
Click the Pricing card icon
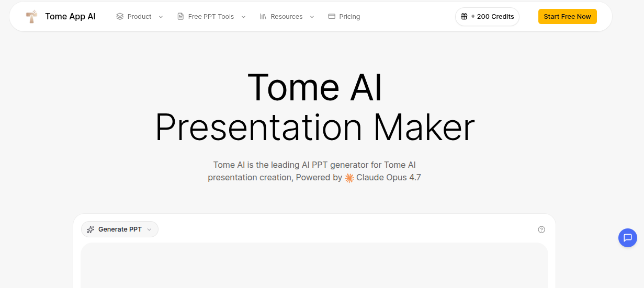click(x=332, y=17)
